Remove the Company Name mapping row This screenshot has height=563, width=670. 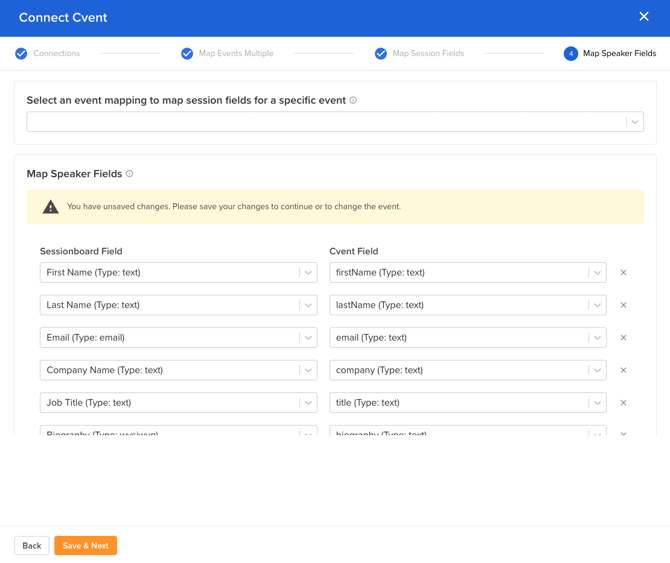point(623,370)
